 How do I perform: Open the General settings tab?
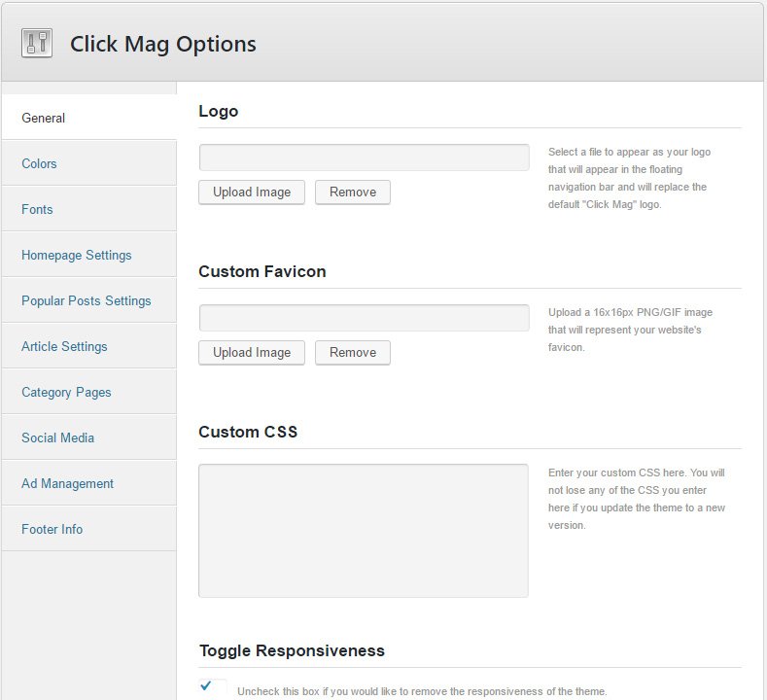pos(44,118)
